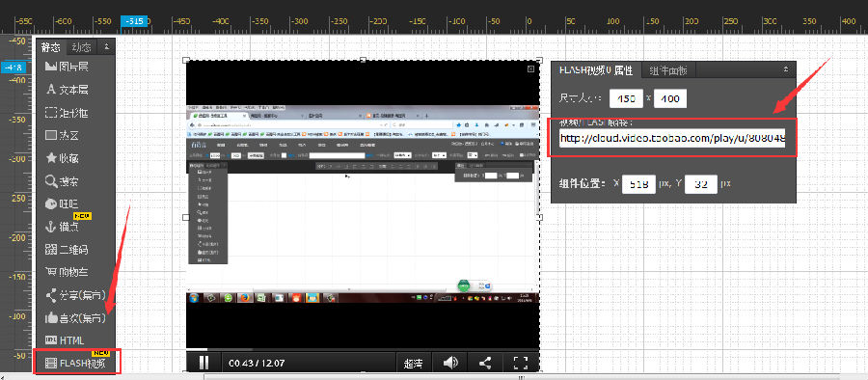The width and height of the screenshot is (868, 380).
Task: Pause the video playback
Action: point(203,363)
